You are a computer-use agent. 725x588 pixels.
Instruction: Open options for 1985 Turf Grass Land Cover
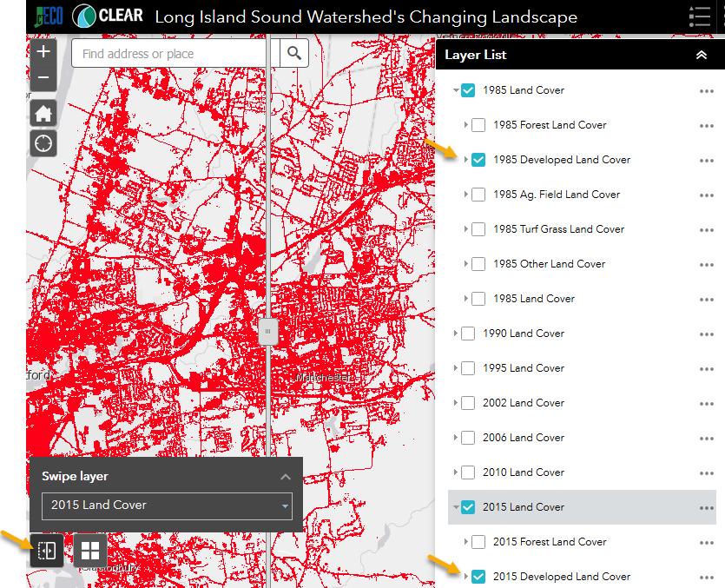tap(707, 230)
